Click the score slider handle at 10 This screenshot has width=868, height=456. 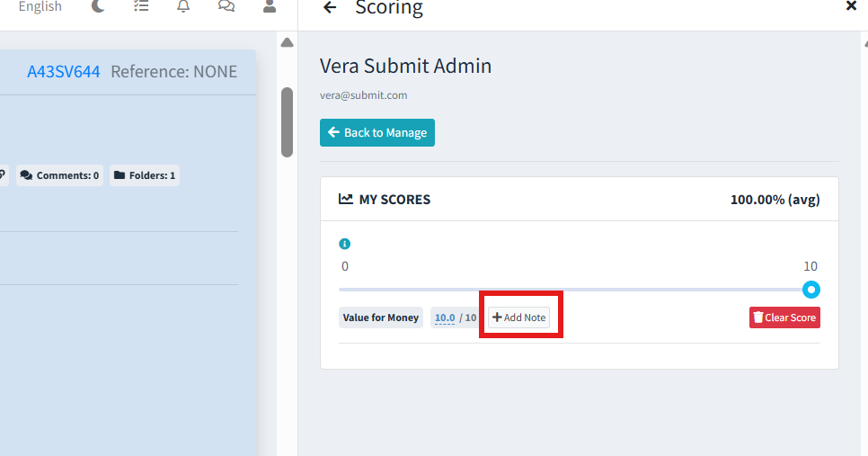pyautogui.click(x=811, y=290)
